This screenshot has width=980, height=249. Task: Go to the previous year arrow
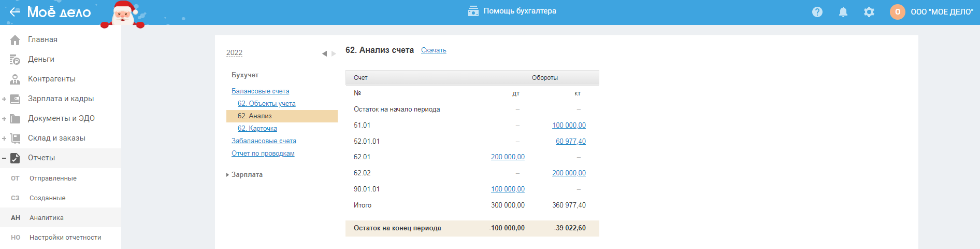[324, 53]
